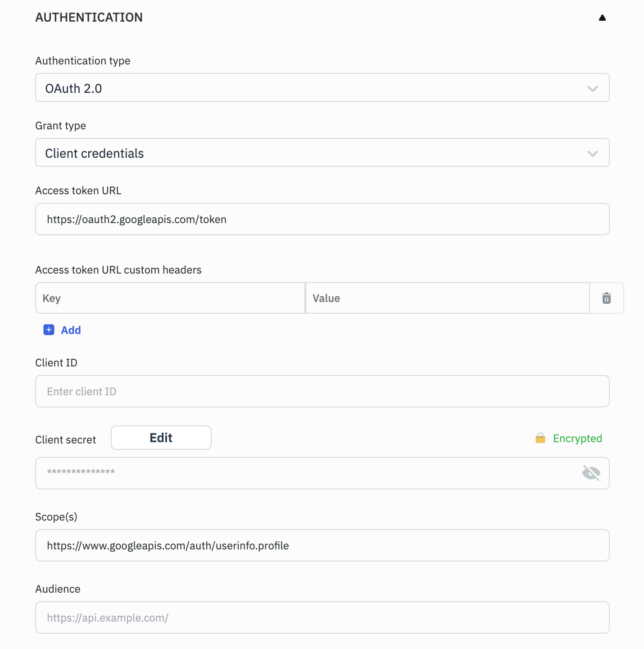Open the Grant type Client credentials dropdown
The height and width of the screenshot is (649, 644).
pos(315,153)
